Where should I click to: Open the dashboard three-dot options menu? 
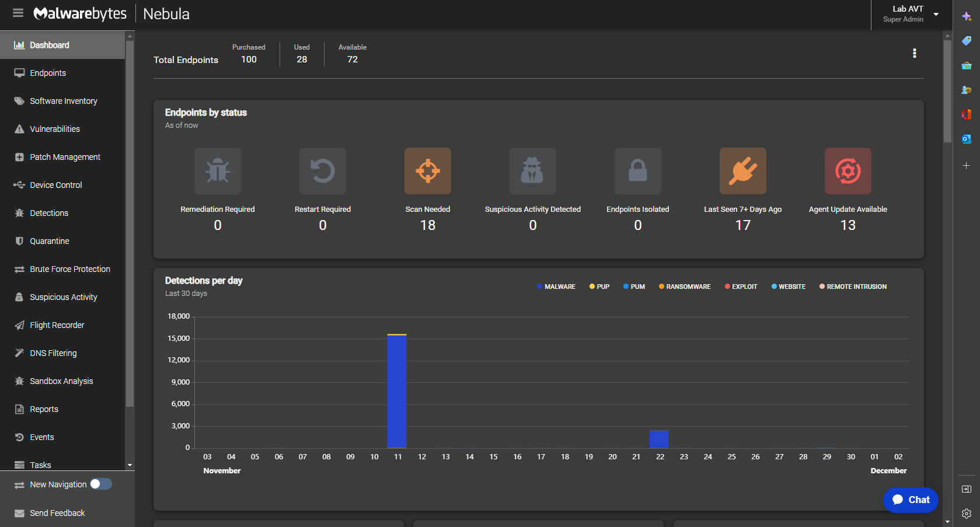point(914,54)
